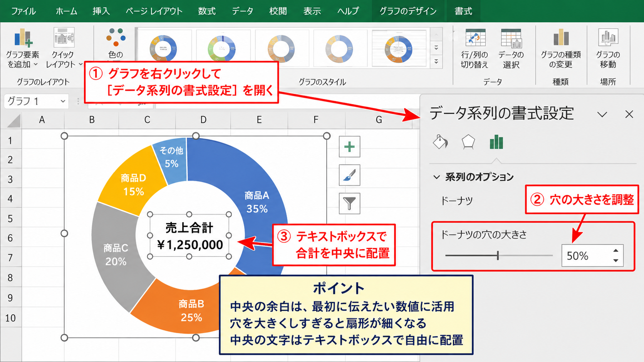Close the データ系列の書式設定 pane
This screenshot has height=362, width=644.
(629, 114)
